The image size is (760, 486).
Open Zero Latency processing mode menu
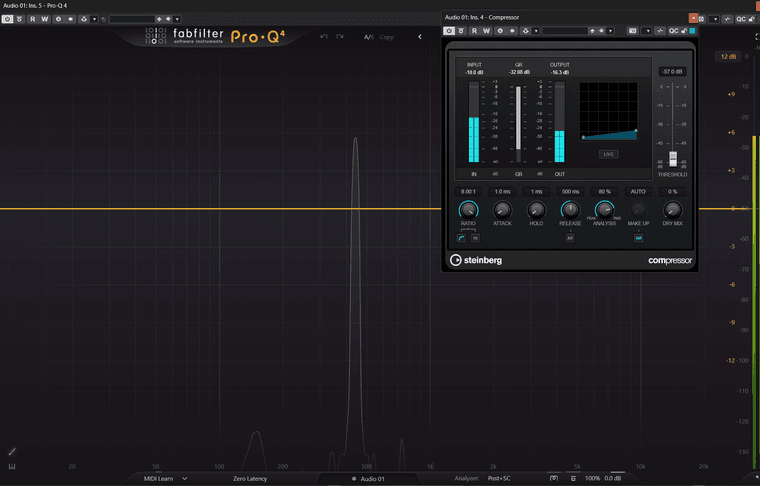pos(250,479)
